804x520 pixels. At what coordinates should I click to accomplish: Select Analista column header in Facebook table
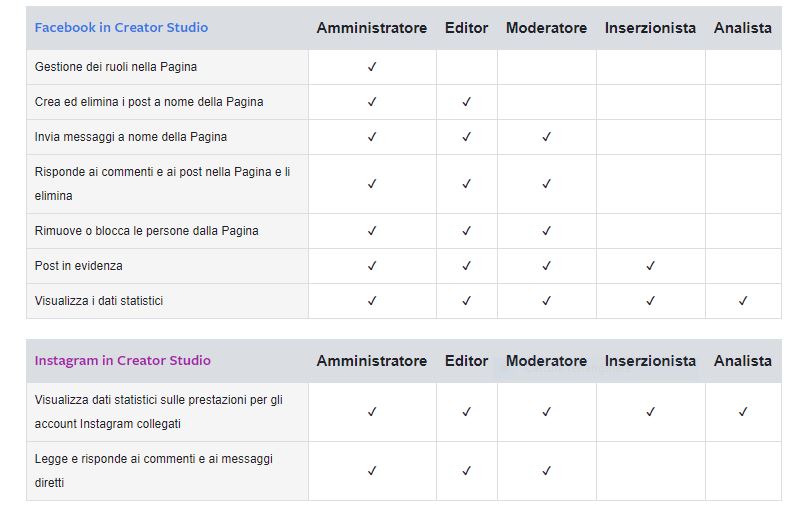click(x=742, y=28)
